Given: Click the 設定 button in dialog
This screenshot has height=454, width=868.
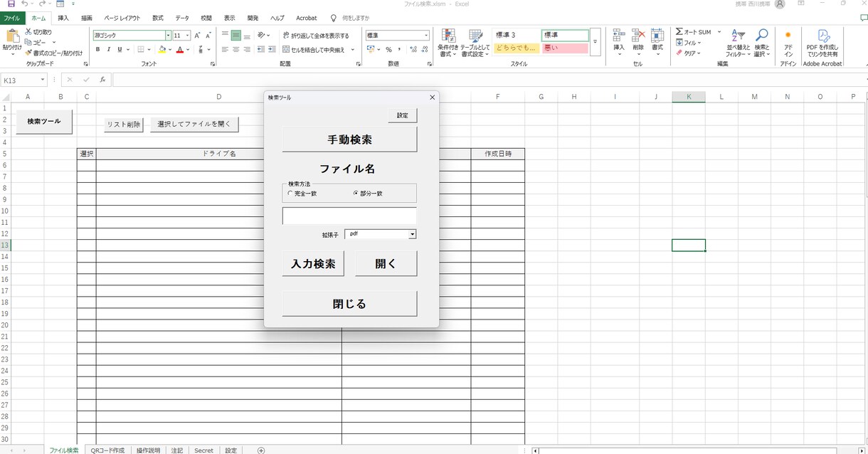Looking at the screenshot, I should [x=403, y=115].
